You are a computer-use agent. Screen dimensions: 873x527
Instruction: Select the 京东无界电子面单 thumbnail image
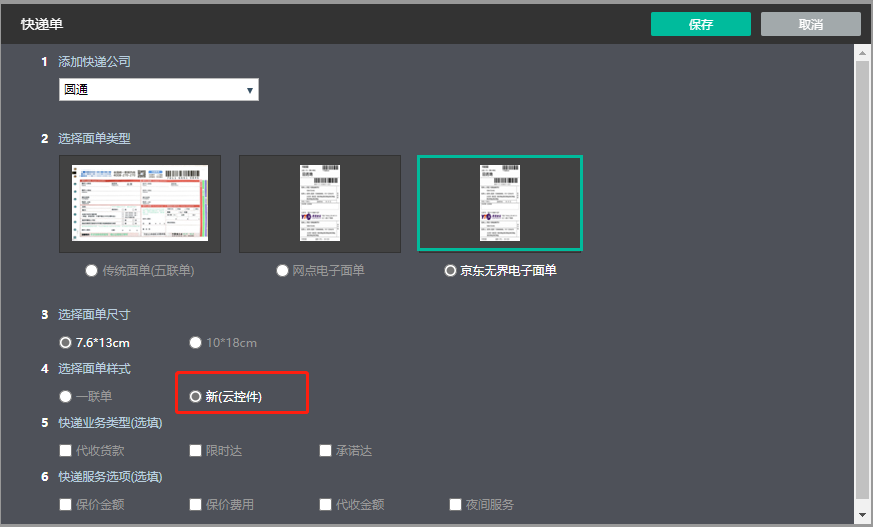click(x=500, y=204)
